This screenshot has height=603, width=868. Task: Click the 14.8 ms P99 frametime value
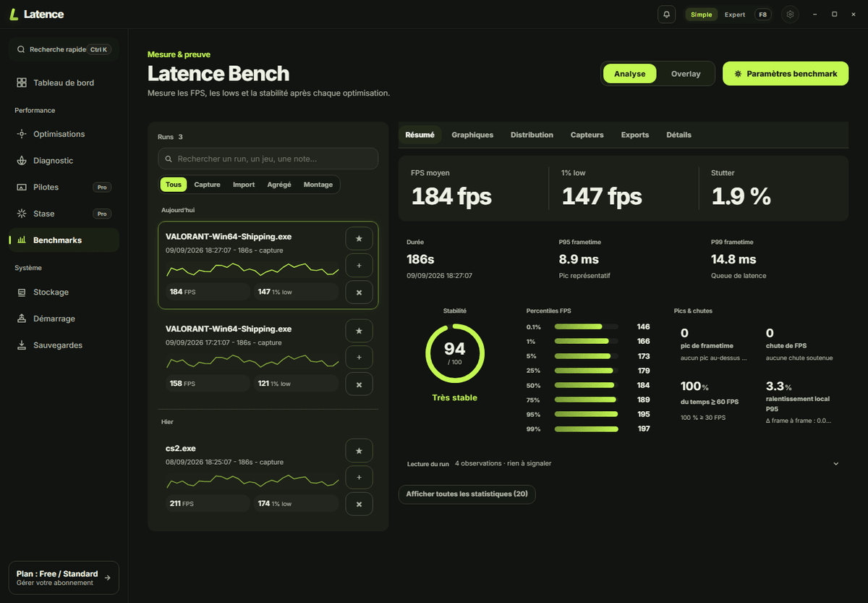[733, 259]
